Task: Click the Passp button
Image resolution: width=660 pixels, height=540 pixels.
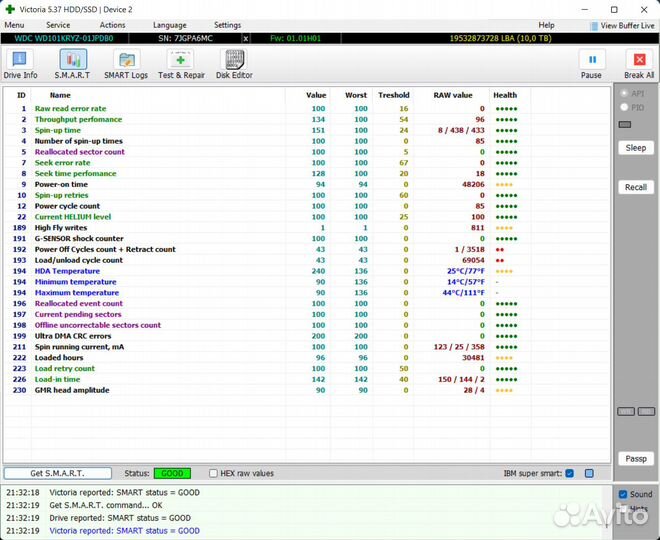Action: point(636,459)
